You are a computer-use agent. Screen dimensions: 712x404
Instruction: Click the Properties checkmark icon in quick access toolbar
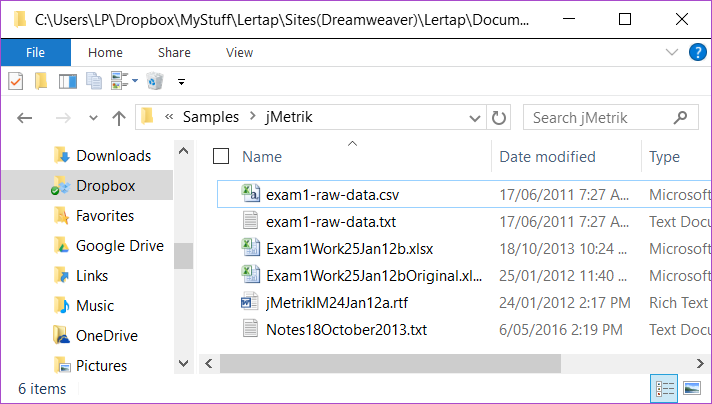pos(15,81)
